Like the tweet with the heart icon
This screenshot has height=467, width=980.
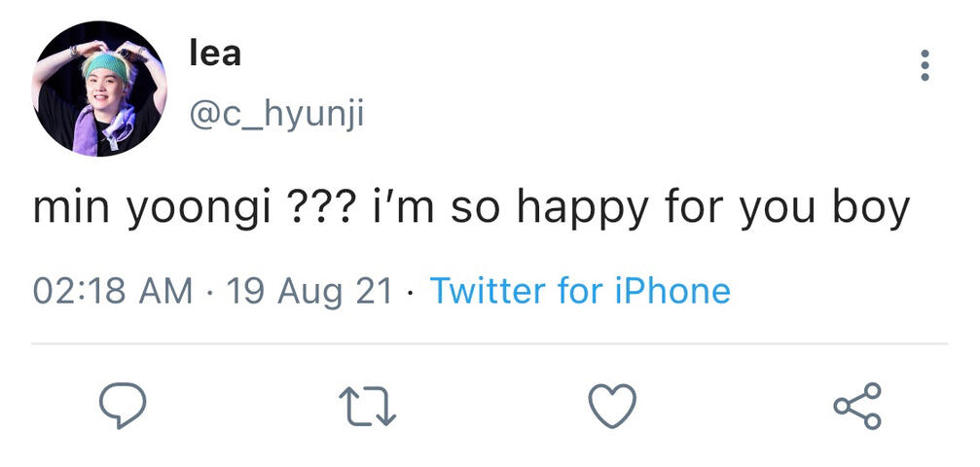tap(614, 406)
